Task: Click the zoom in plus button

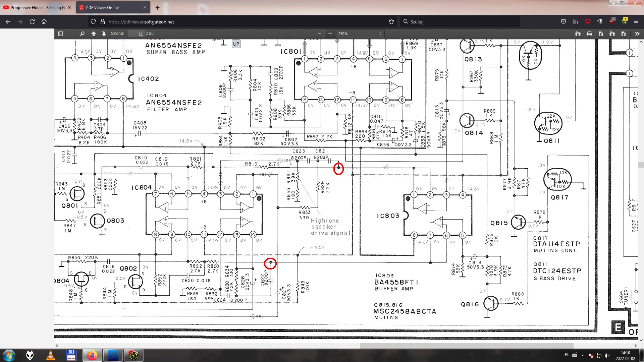Action: 330,34
